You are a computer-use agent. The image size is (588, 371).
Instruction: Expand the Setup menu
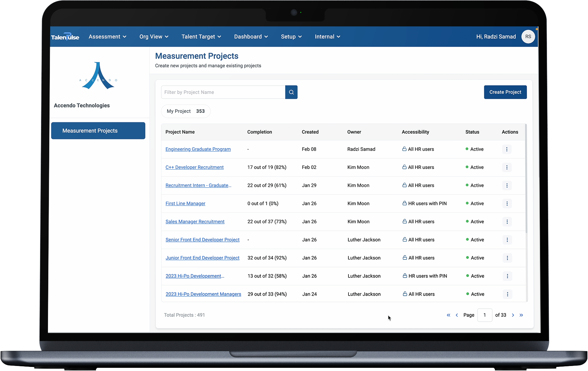291,37
